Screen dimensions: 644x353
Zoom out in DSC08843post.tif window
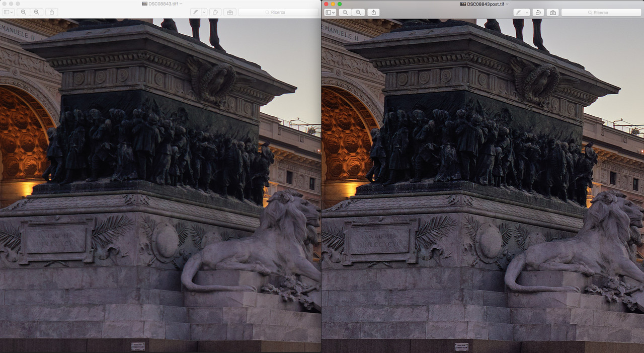[345, 12]
